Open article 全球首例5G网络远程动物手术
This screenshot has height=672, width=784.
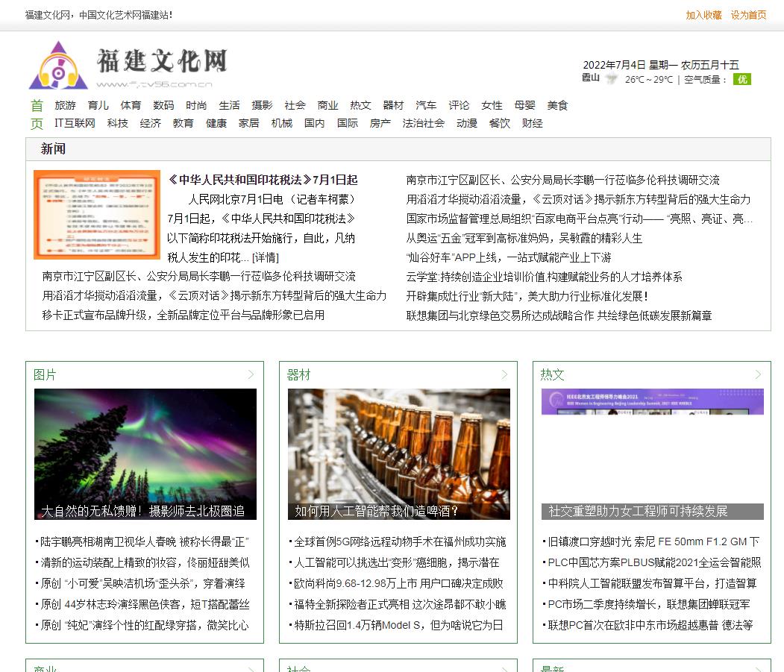[400, 541]
